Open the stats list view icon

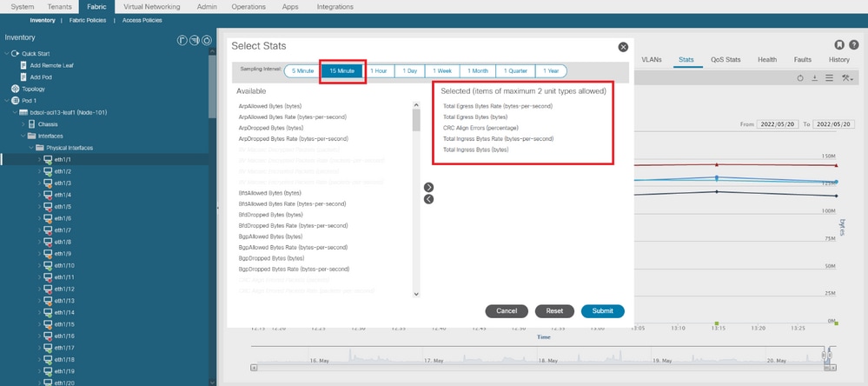click(x=829, y=78)
